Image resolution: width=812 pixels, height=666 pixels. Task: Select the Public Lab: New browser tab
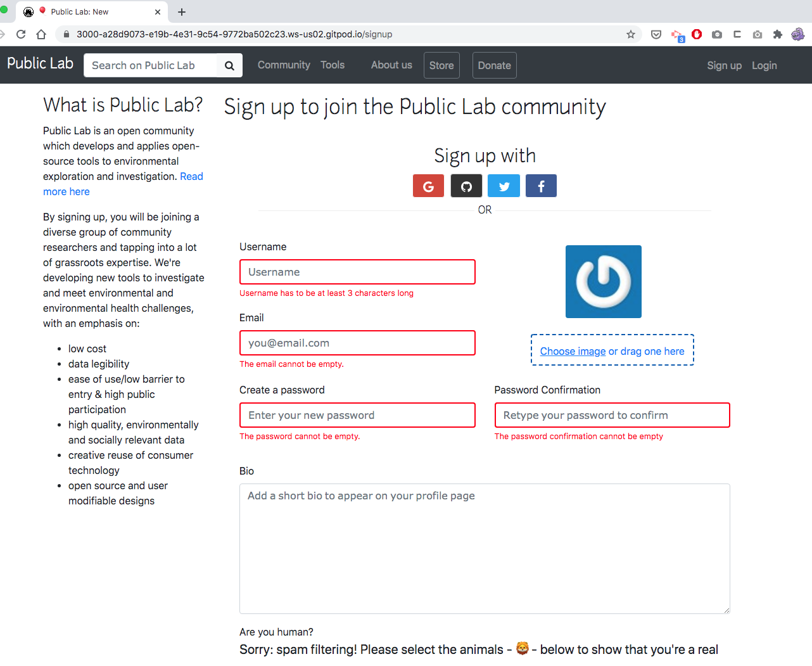[x=92, y=12]
